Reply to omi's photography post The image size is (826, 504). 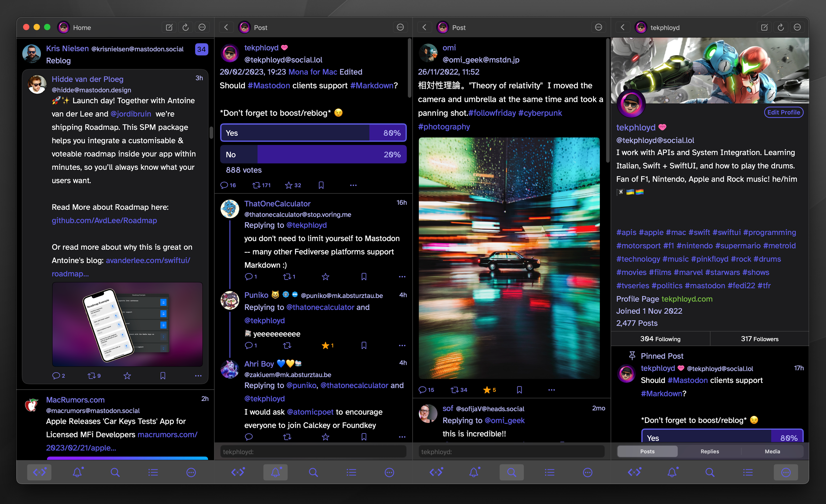[422, 390]
